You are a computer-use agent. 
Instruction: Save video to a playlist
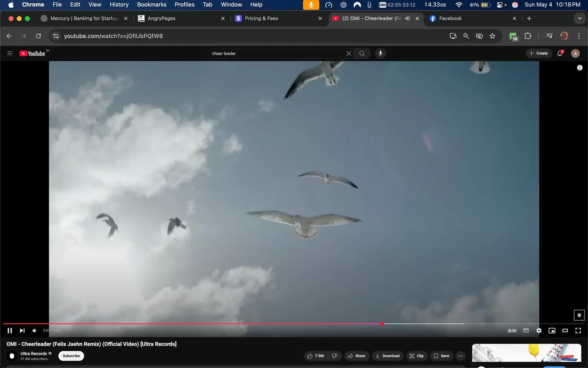pos(441,356)
